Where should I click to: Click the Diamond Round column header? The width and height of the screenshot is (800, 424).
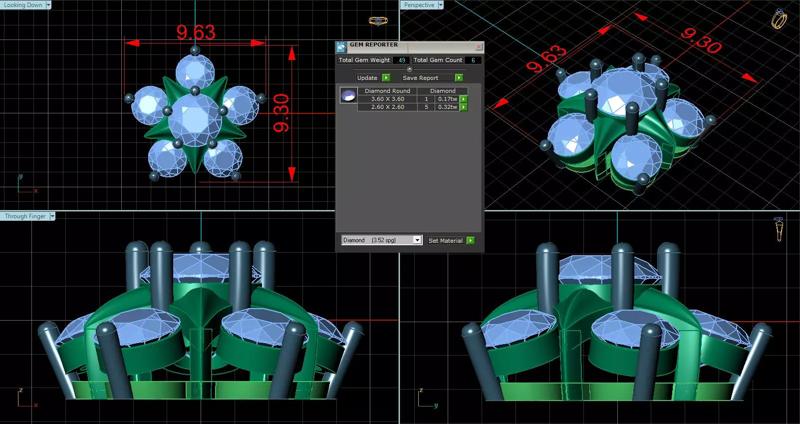pos(387,91)
